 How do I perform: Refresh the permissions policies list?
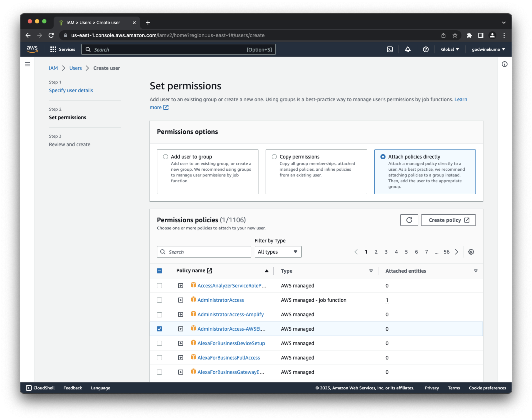coord(409,220)
